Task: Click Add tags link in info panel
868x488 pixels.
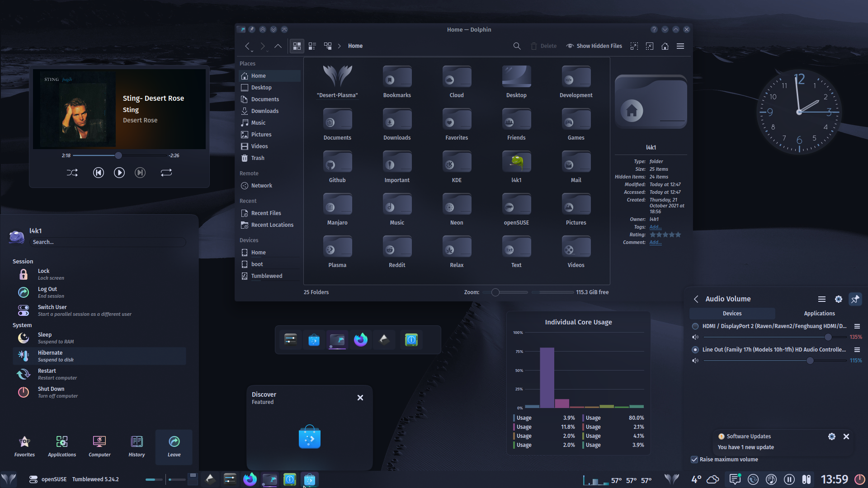Action: 655,227
